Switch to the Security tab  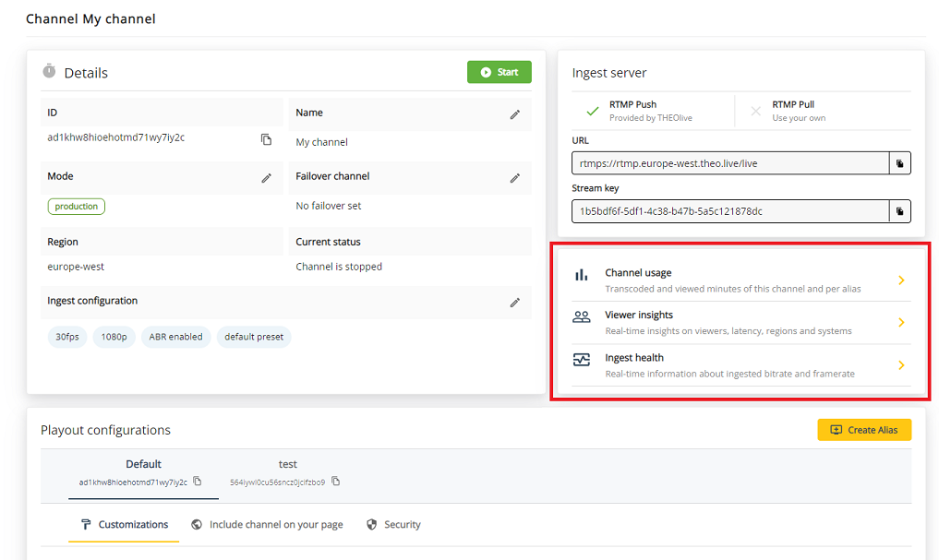click(x=393, y=524)
